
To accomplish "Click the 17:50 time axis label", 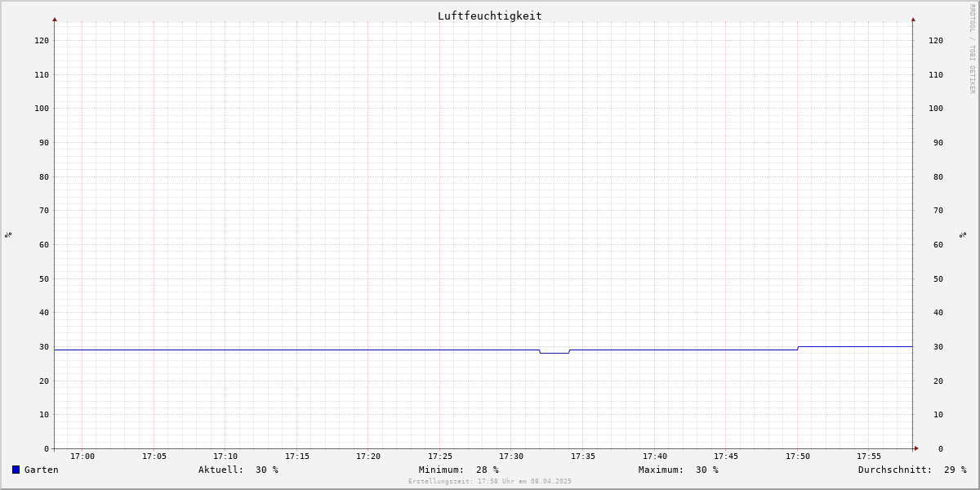I will click(798, 457).
